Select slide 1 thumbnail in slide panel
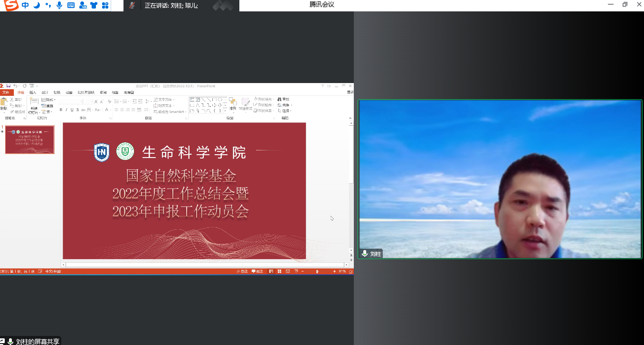 coord(30,140)
